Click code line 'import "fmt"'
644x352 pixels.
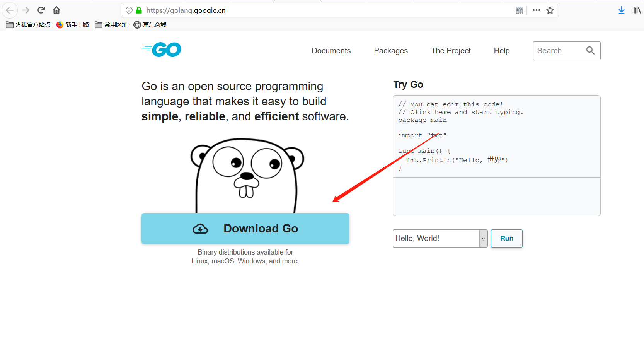coord(423,135)
